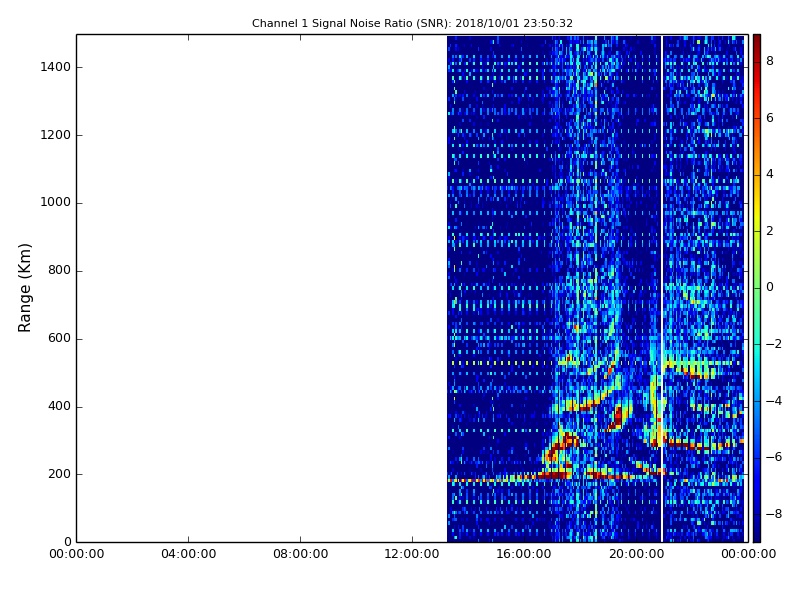Click the 'Range (Km)' y-axis label

tap(24, 288)
